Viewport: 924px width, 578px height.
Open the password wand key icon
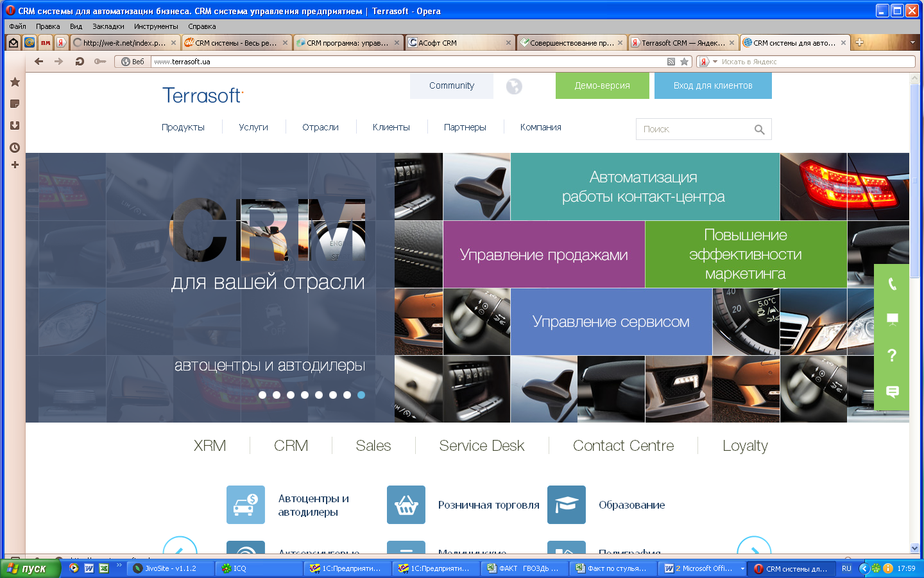coord(100,62)
